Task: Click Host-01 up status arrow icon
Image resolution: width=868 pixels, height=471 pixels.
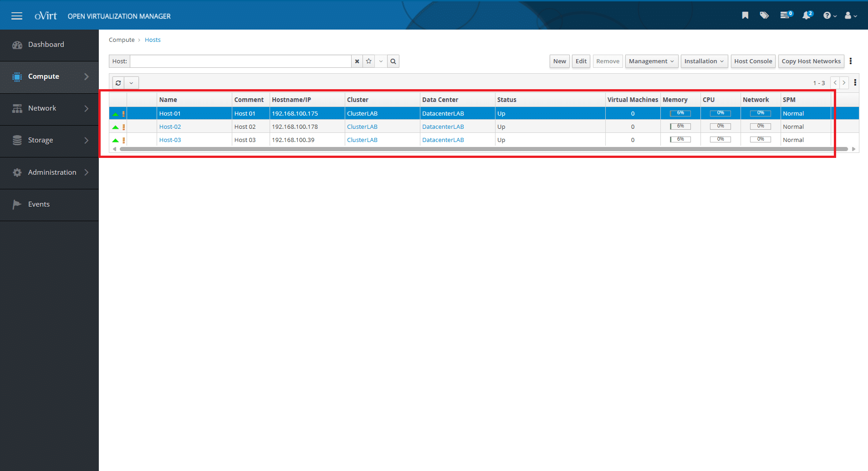Action: coord(115,114)
